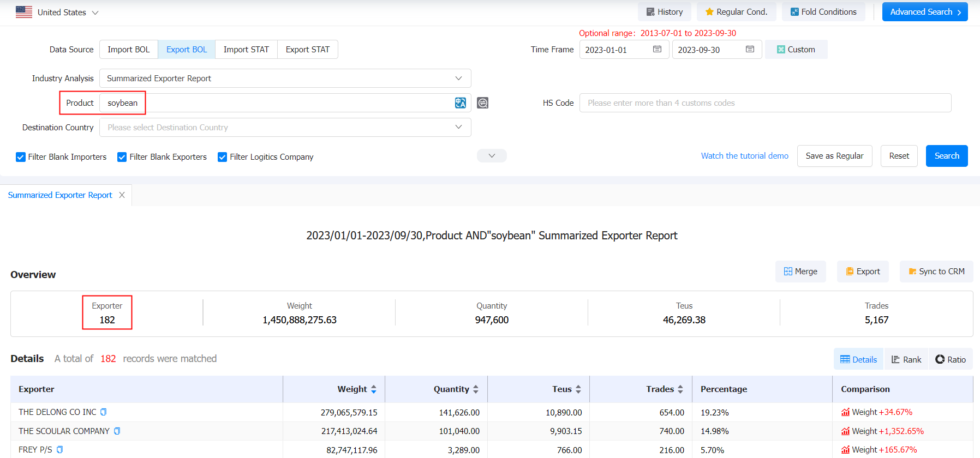Screen dimensions: 980x458
Task: Copy FREY P/S name icon
Action: pos(60,450)
